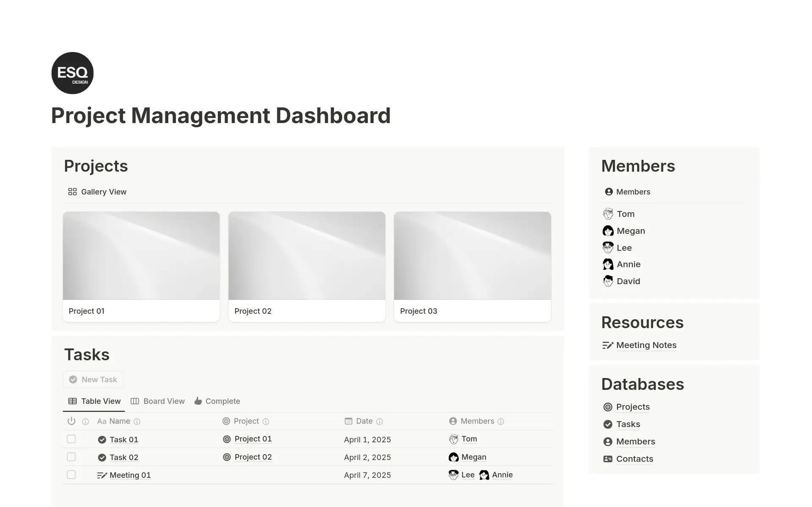Click info icon beside Members column header
Screen dimensions: 812x507
tap(501, 422)
